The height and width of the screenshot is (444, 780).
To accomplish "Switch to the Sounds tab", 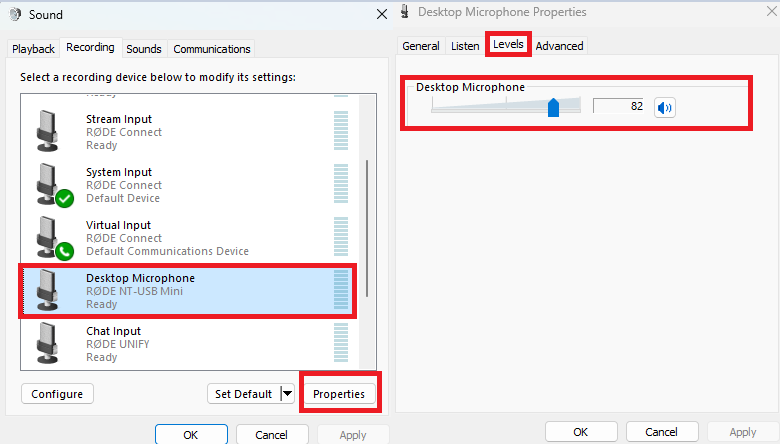I will [x=144, y=49].
